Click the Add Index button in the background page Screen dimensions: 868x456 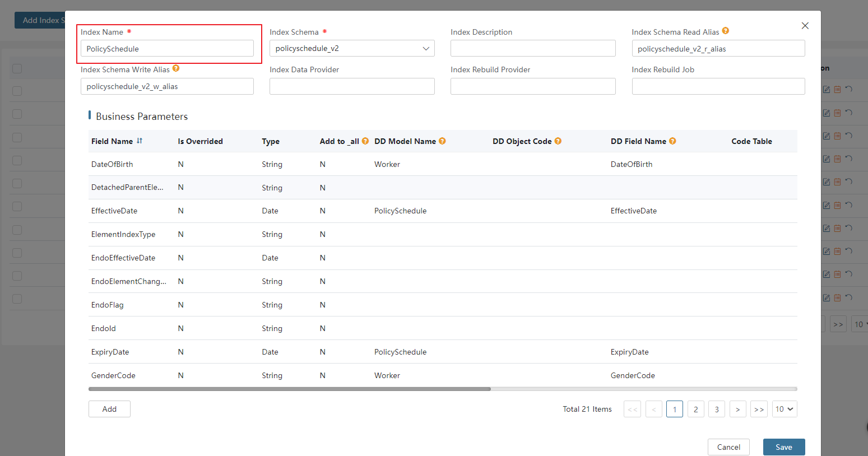[40, 20]
